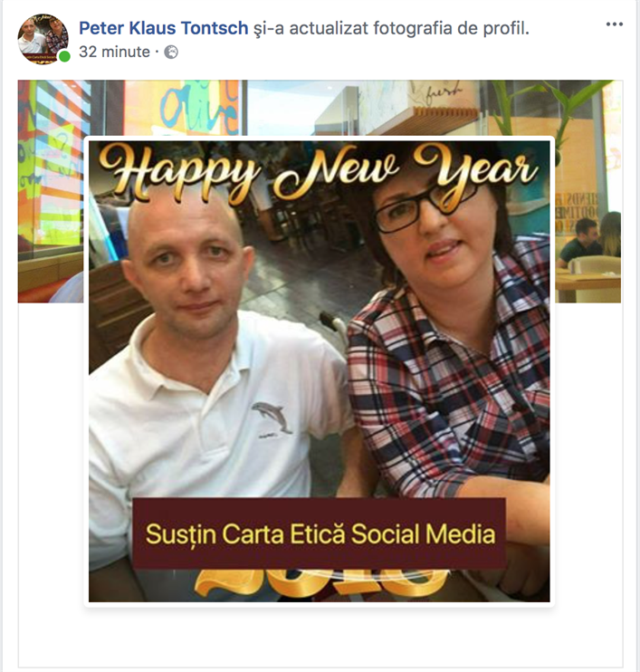Click the golden 'Happy New Year' text
Screen dimensions: 640x672
point(317,172)
